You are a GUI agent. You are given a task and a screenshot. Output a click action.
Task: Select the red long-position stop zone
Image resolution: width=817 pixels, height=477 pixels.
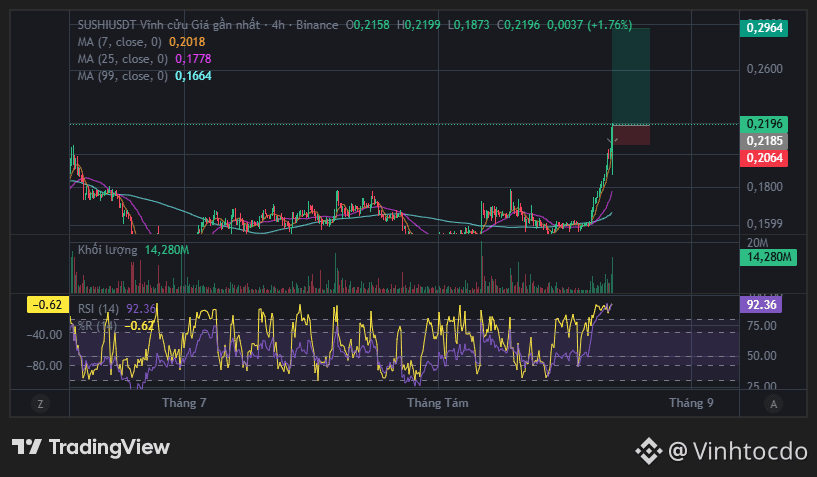[x=631, y=135]
